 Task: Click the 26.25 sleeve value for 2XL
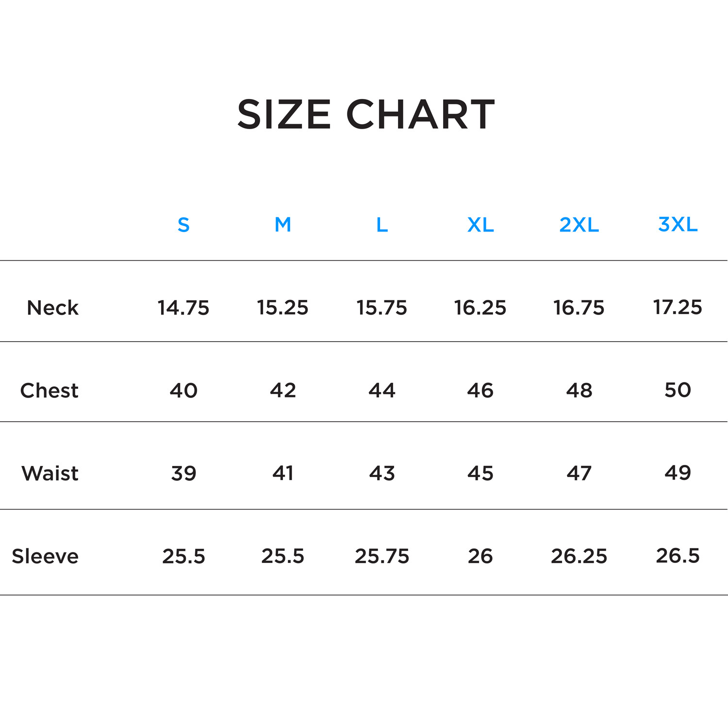click(x=579, y=556)
